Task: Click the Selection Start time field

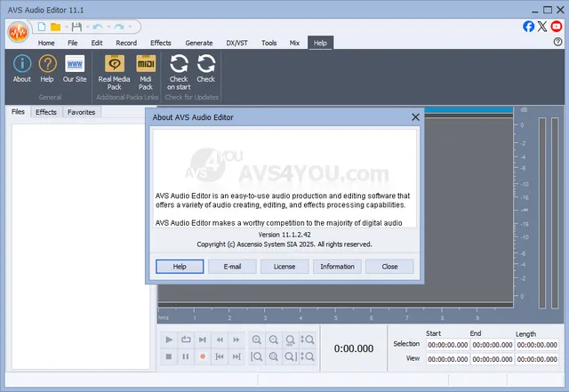Action: point(448,345)
